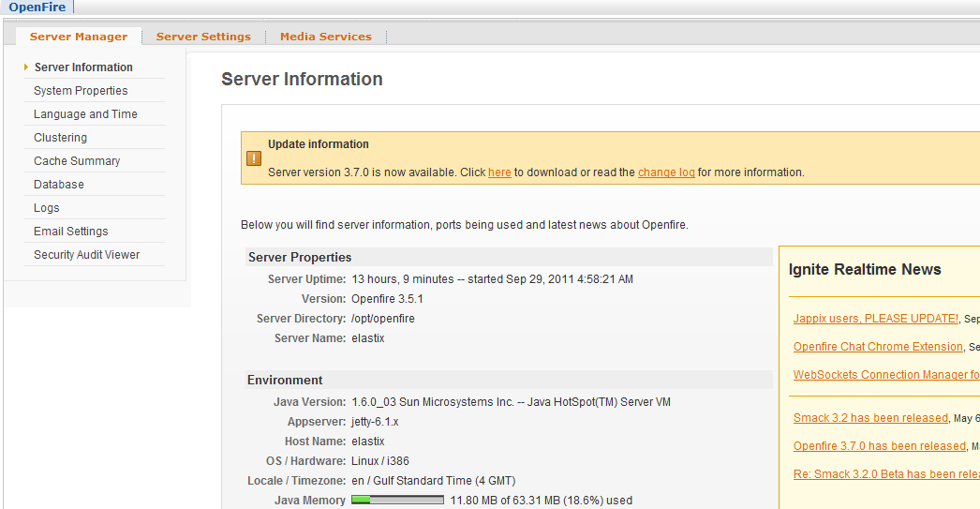Open WebSockets Connection Manager news link
This screenshot has width=980, height=509.
pos(886,375)
